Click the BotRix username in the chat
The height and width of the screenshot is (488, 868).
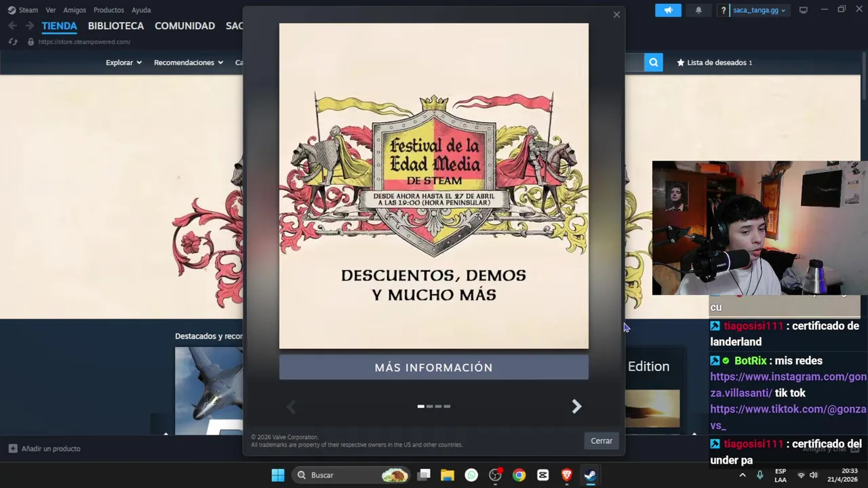click(750, 361)
